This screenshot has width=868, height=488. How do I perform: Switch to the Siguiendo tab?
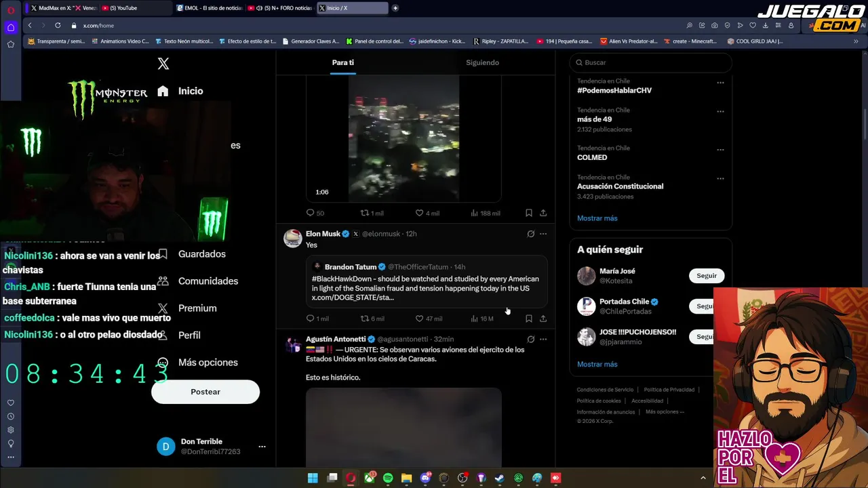(x=482, y=62)
